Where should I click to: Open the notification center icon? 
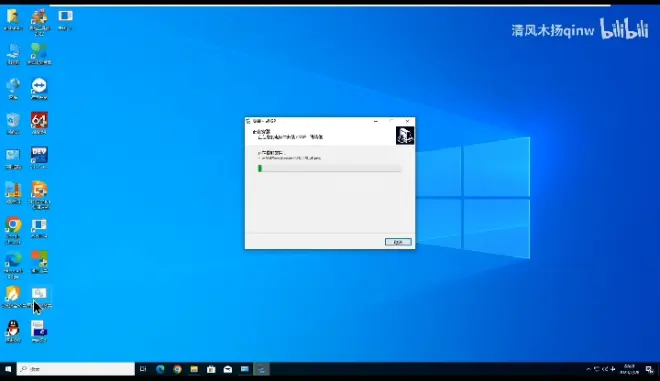click(x=649, y=370)
